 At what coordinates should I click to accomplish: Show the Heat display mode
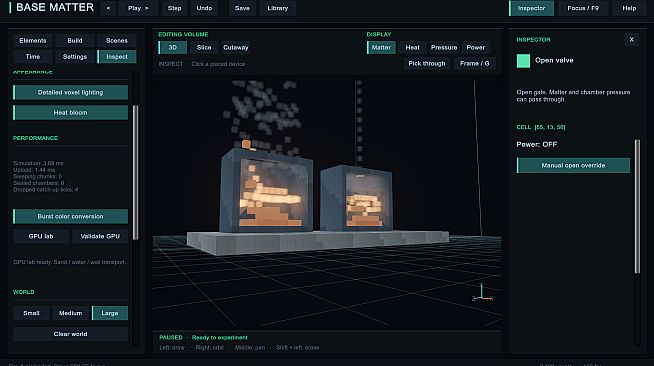tap(413, 48)
